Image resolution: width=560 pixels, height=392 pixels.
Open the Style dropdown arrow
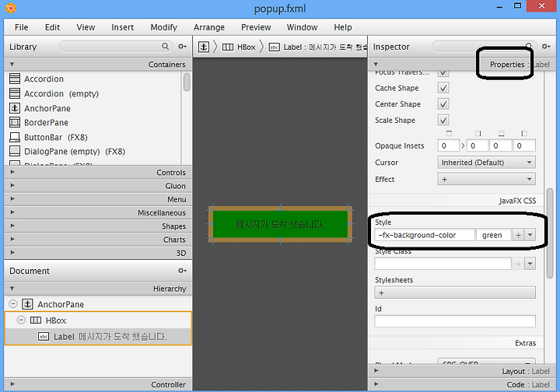click(530, 235)
